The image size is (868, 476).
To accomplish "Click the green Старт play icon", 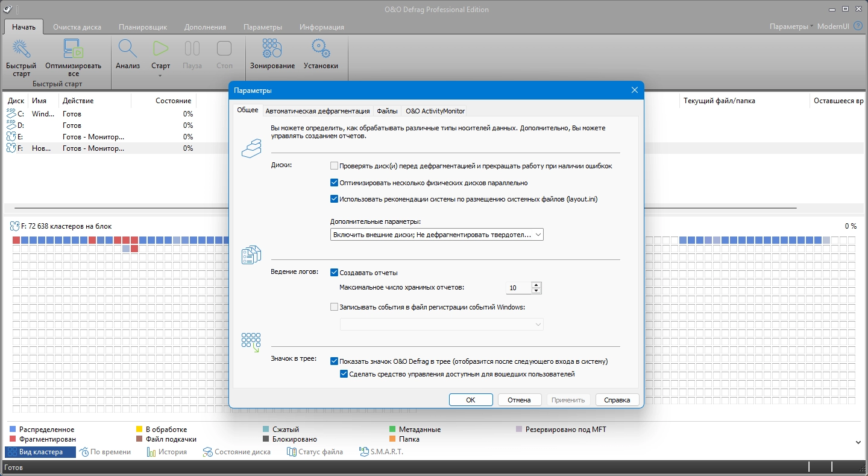I will (x=160, y=48).
